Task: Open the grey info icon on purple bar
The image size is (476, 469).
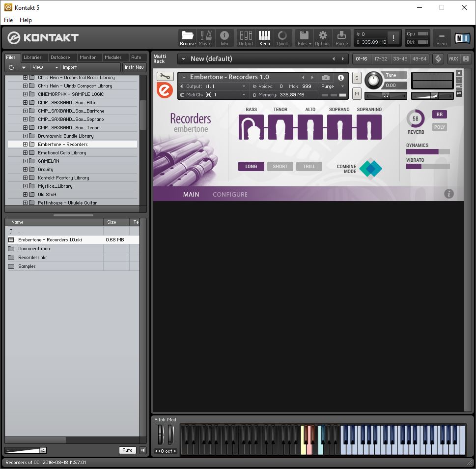Action: 448,194
